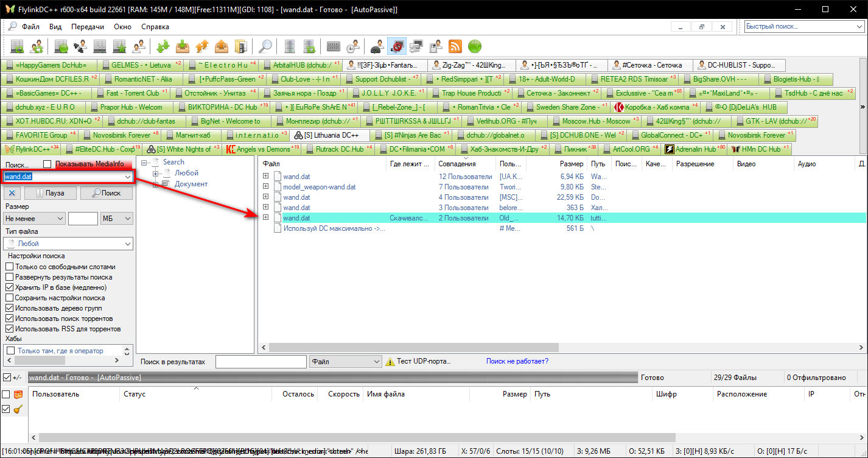Click the blue X clear search button
Viewport: 868px width, 458px height.
click(x=12, y=193)
